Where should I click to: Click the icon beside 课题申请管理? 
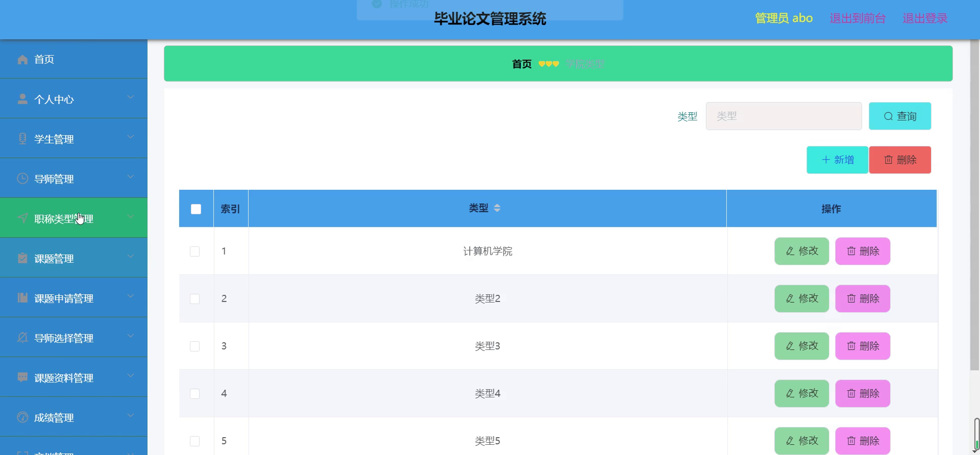pos(22,298)
